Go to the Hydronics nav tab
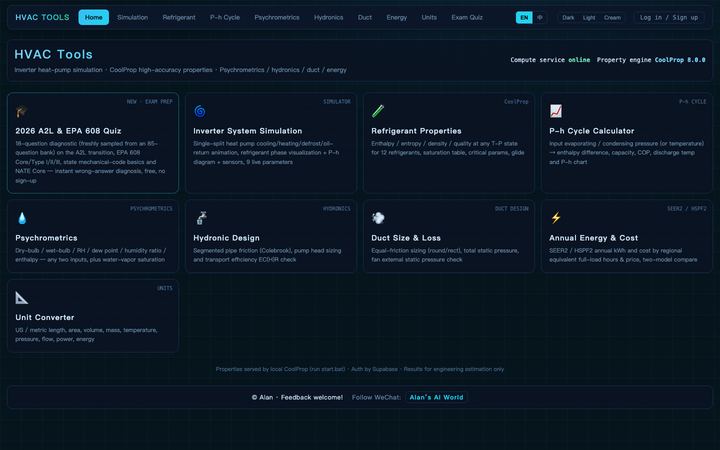 click(x=328, y=17)
